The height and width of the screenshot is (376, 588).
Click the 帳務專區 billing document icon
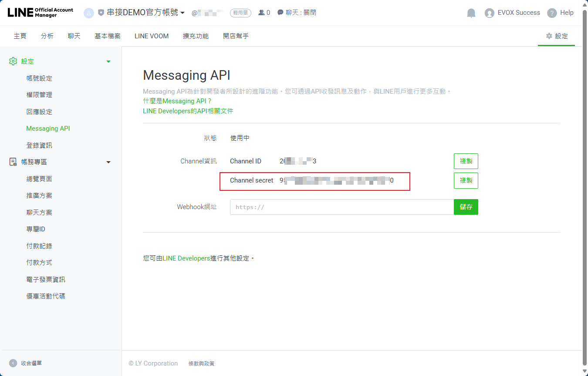(x=13, y=162)
